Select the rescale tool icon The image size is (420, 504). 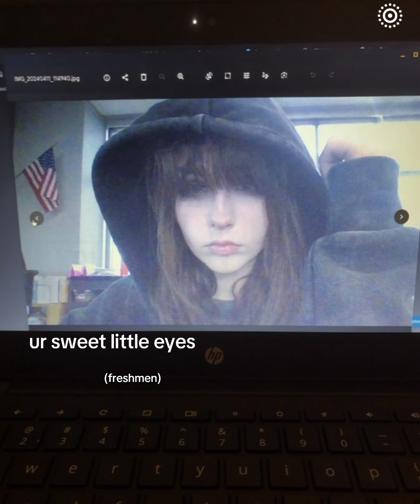click(x=228, y=75)
